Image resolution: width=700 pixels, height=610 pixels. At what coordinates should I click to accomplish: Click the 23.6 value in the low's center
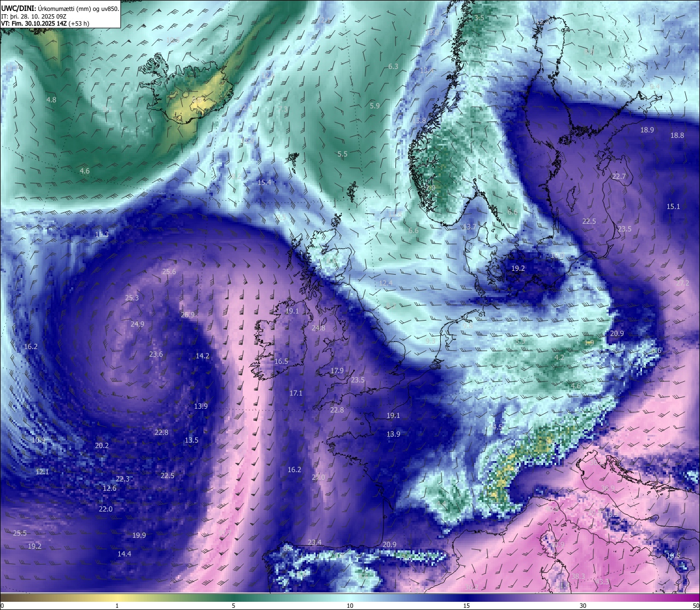(156, 354)
